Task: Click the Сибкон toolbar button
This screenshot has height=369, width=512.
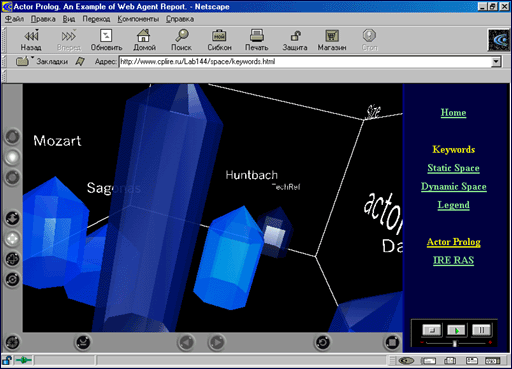Action: click(219, 40)
